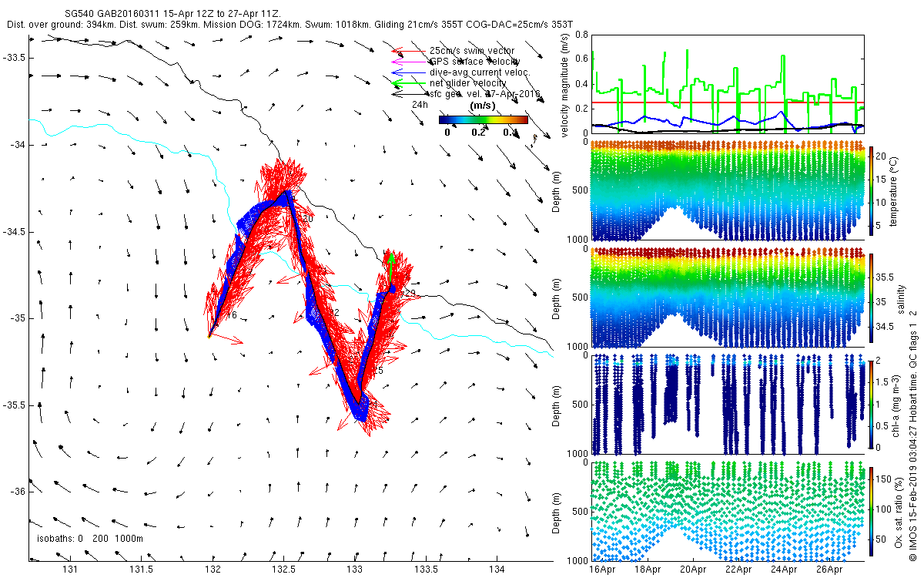This screenshot has height=578, width=924.
Task: Click the day '29' marker on the glider track
Action: [x=410, y=294]
